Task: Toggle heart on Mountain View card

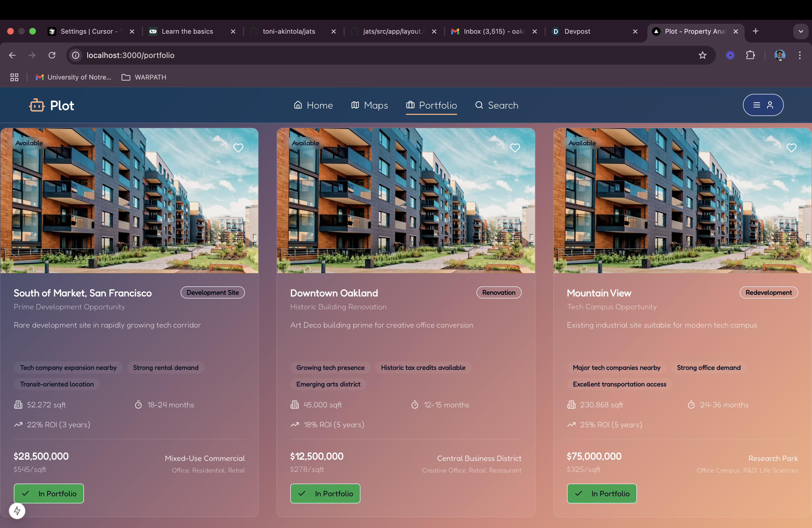Action: pyautogui.click(x=791, y=148)
